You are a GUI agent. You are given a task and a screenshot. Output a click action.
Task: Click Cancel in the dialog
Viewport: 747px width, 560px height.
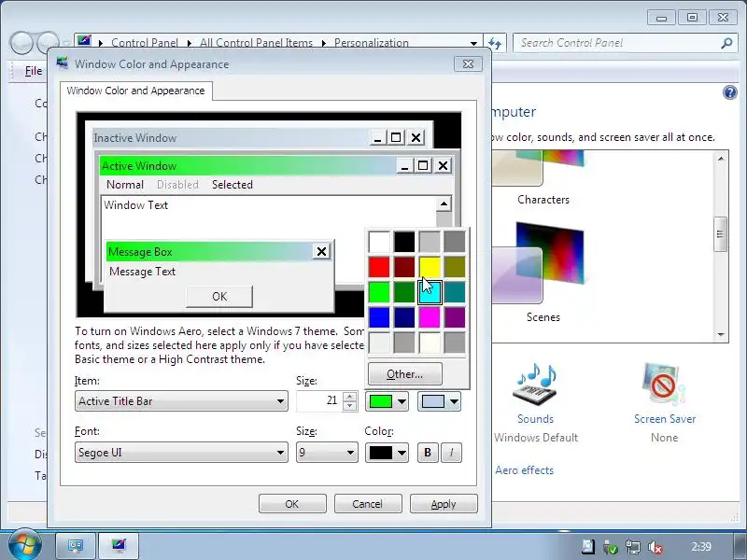[368, 504]
